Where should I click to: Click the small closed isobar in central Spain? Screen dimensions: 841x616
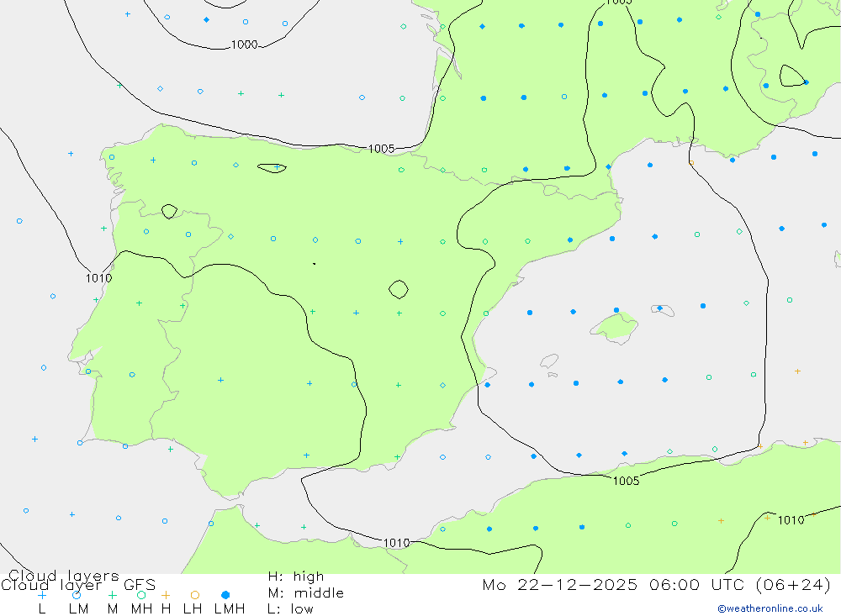[399, 289]
